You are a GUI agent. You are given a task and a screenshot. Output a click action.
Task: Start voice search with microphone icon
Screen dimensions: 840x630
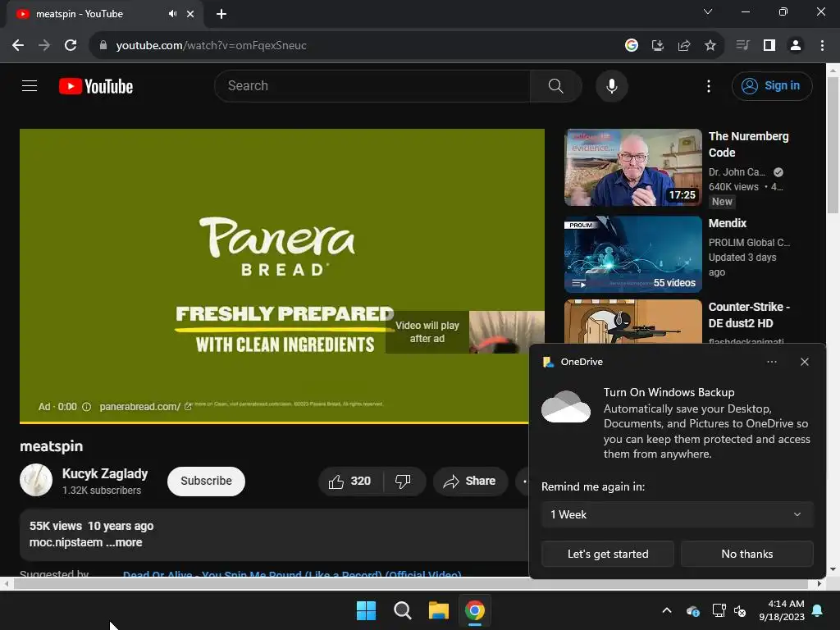(611, 85)
